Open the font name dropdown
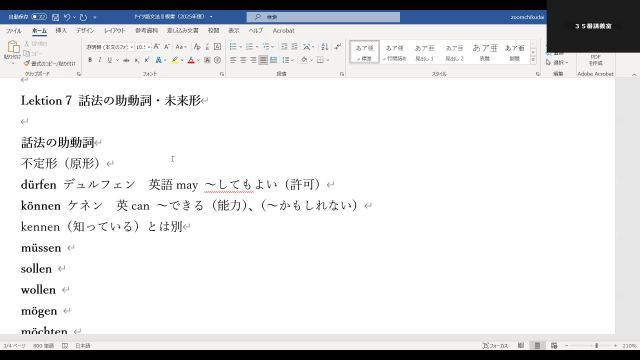The width and height of the screenshot is (640, 360). (131, 47)
